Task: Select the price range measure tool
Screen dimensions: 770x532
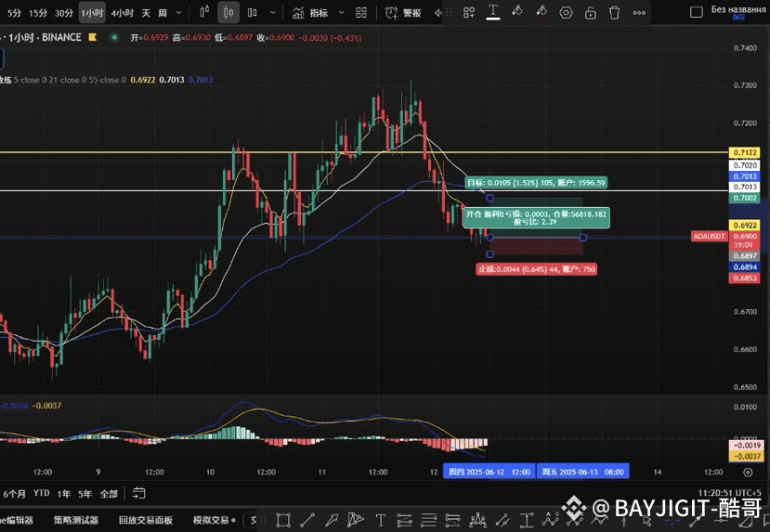Action: point(527,520)
